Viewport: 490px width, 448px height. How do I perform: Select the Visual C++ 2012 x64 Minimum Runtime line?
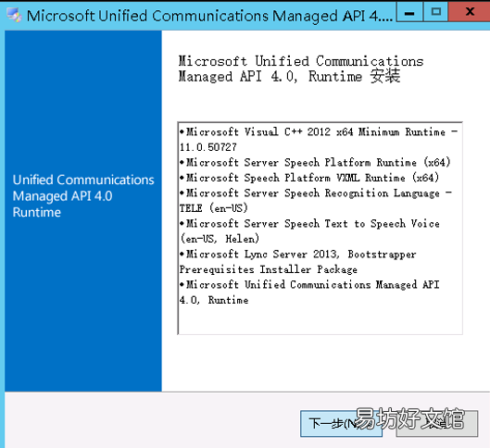click(319, 139)
